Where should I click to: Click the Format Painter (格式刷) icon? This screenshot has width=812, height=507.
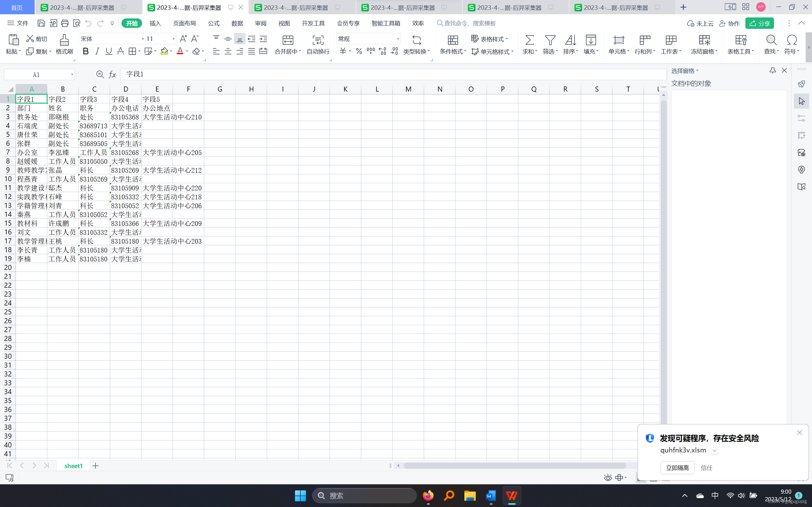64,40
